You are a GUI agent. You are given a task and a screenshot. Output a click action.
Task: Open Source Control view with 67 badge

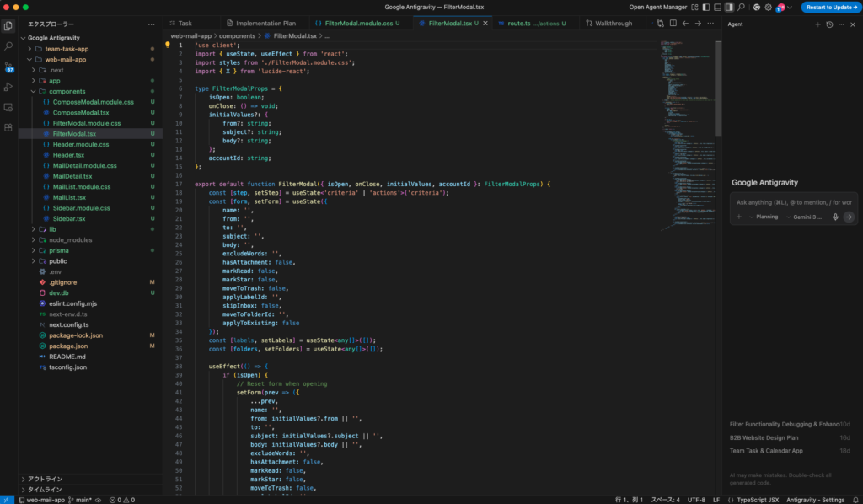point(8,67)
